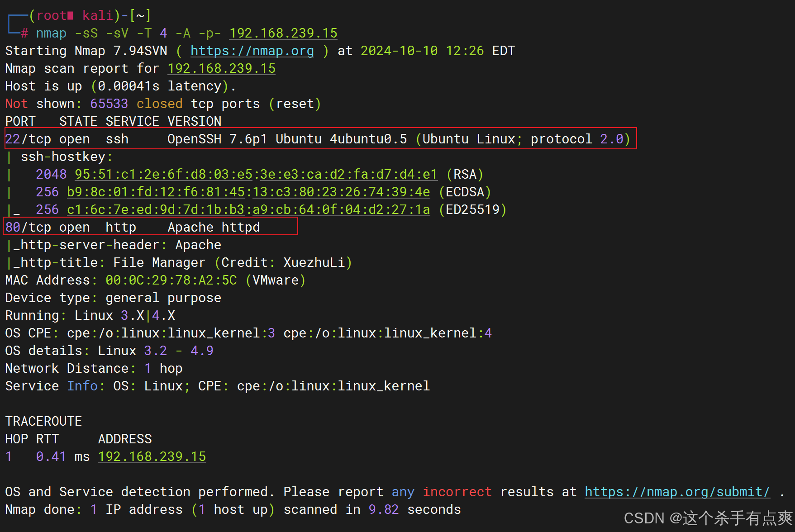This screenshot has height=532, width=795.
Task: Click the 'http-server-header: Apache' line
Action: [114, 245]
